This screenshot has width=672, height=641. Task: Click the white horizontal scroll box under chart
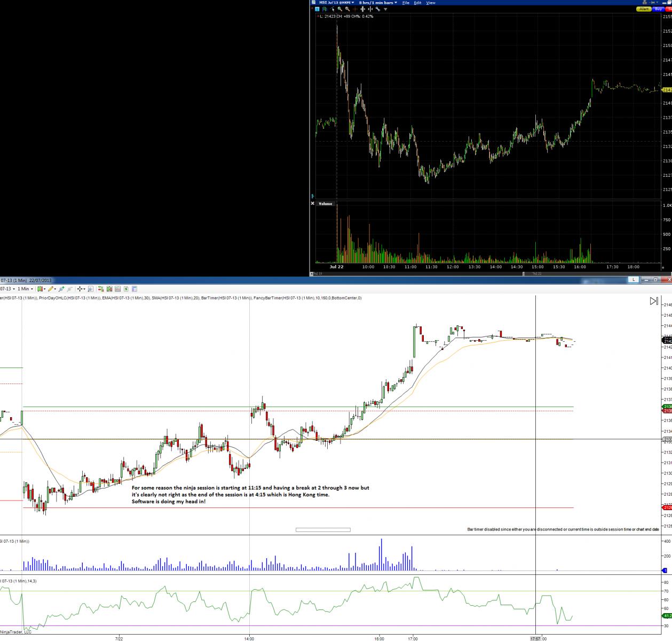(x=323, y=530)
